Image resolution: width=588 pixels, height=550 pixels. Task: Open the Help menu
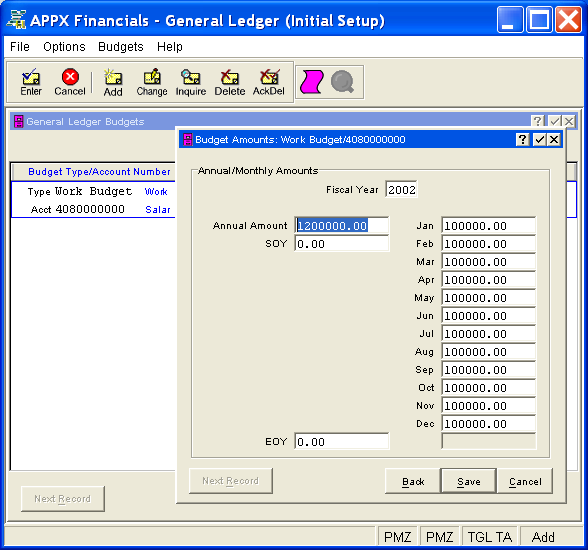(170, 46)
